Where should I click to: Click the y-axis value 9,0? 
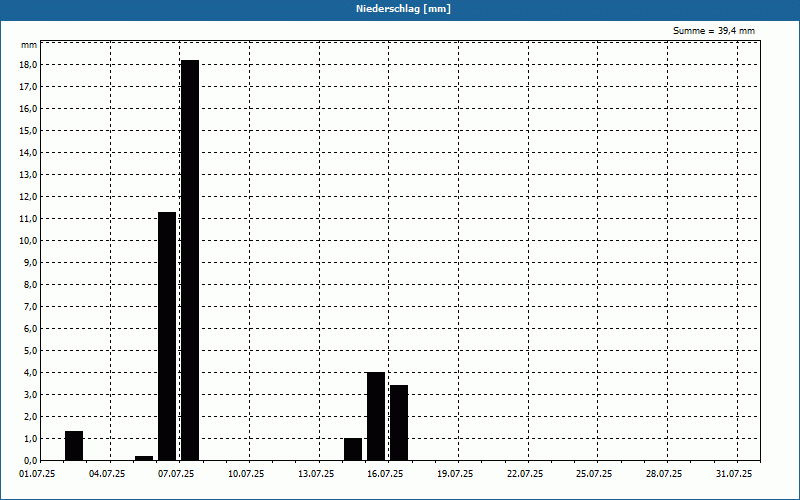tap(30, 263)
